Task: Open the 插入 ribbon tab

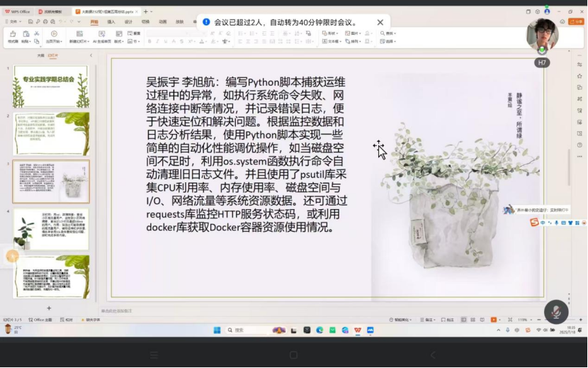Action: point(111,22)
